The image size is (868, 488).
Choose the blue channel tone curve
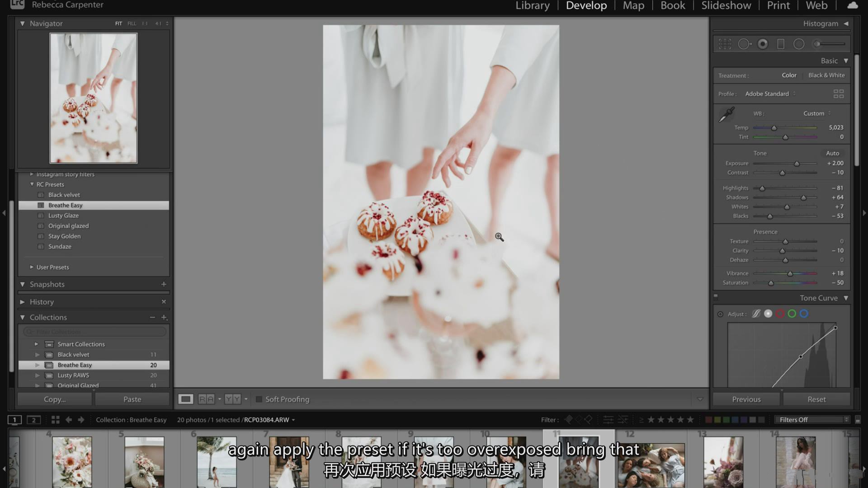tap(804, 314)
